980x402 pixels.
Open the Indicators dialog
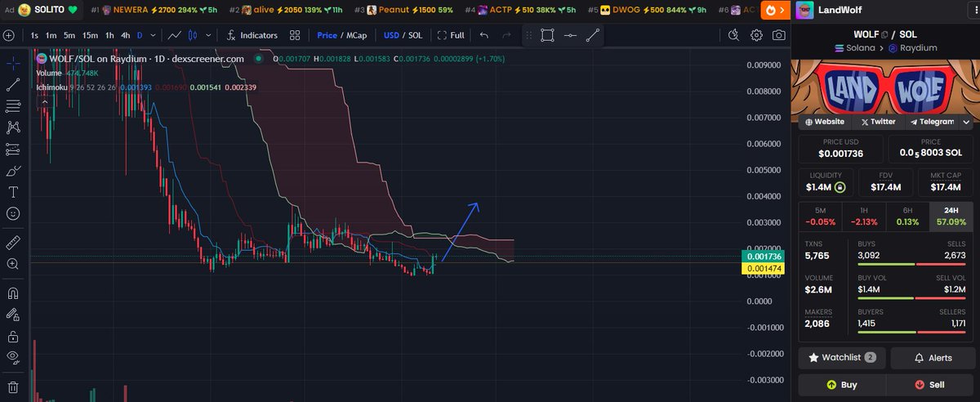click(x=252, y=35)
